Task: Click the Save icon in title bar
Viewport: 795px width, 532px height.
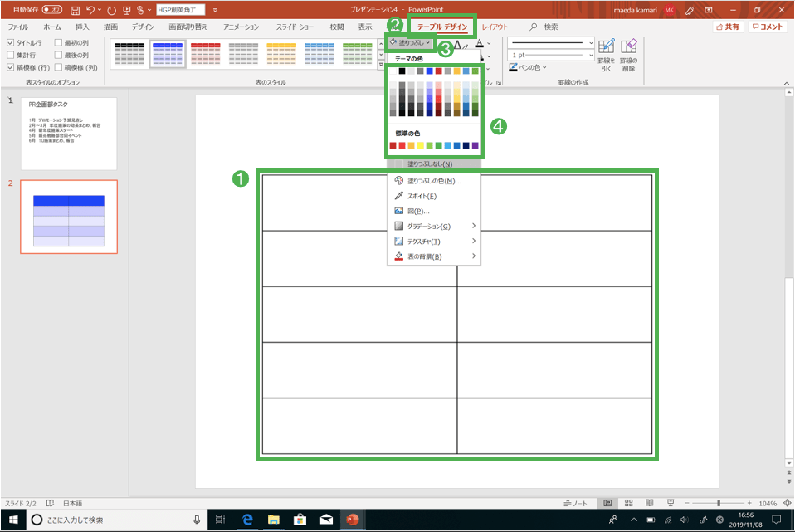Action: (75, 10)
